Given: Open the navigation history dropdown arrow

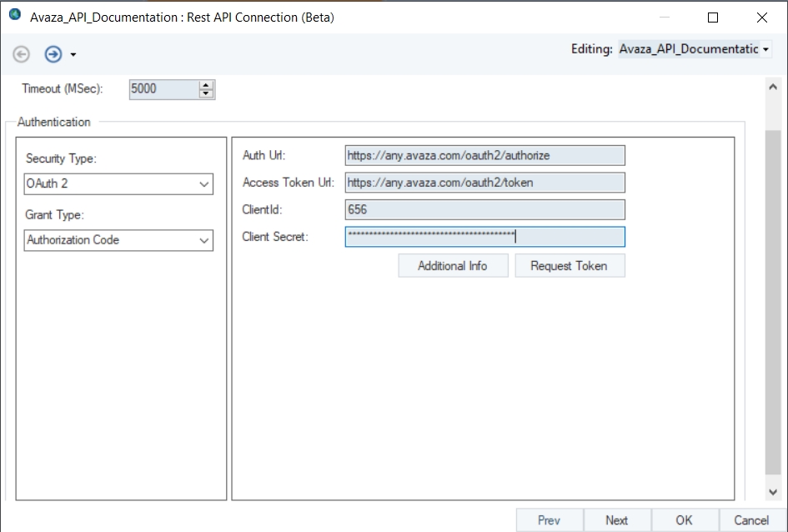Looking at the screenshot, I should pyautogui.click(x=73, y=55).
